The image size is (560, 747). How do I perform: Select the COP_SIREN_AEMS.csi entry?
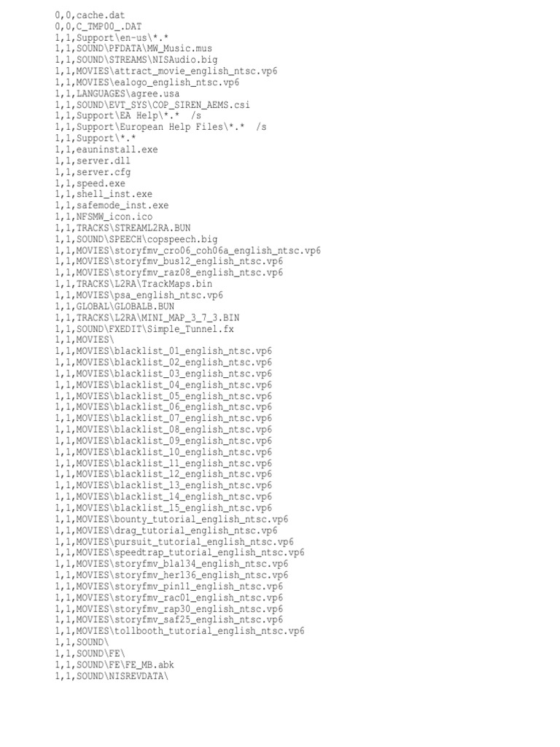coord(152,105)
